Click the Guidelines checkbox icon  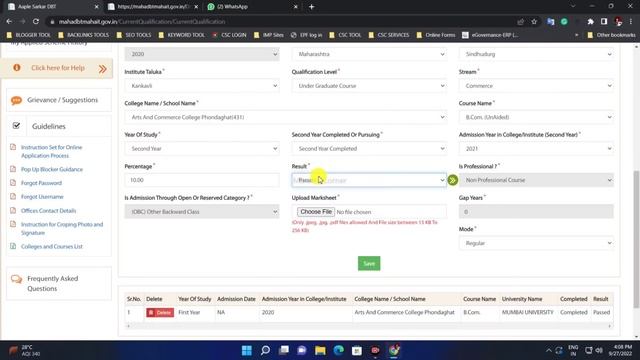(x=16, y=126)
